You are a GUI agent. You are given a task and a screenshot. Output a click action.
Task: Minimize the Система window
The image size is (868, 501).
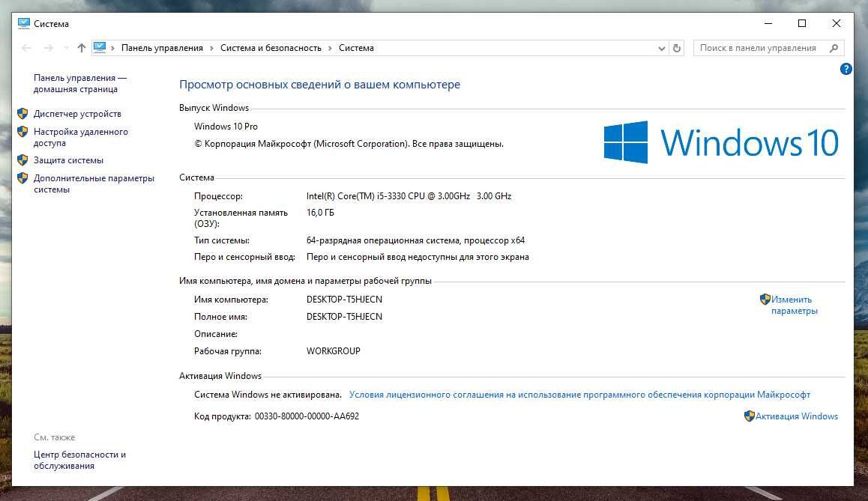pyautogui.click(x=768, y=23)
